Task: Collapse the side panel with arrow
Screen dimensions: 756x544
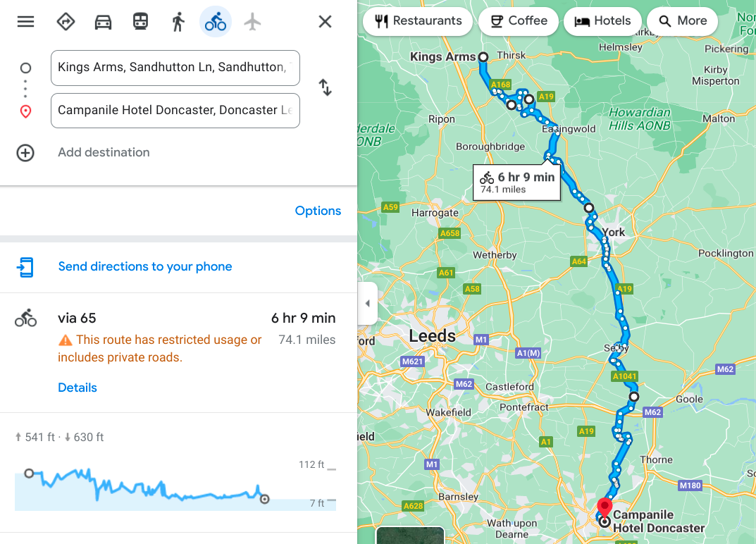Action: pos(367,304)
